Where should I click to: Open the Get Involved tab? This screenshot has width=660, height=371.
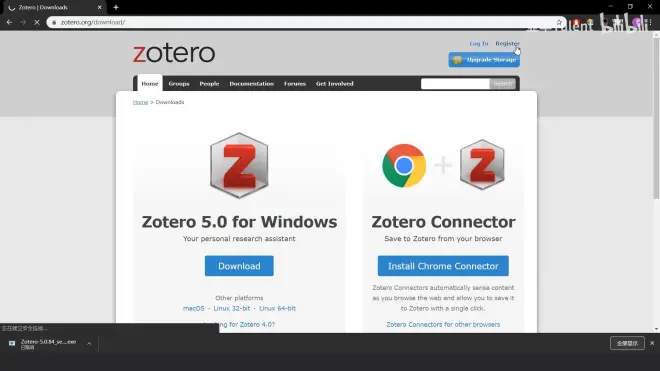tap(335, 83)
